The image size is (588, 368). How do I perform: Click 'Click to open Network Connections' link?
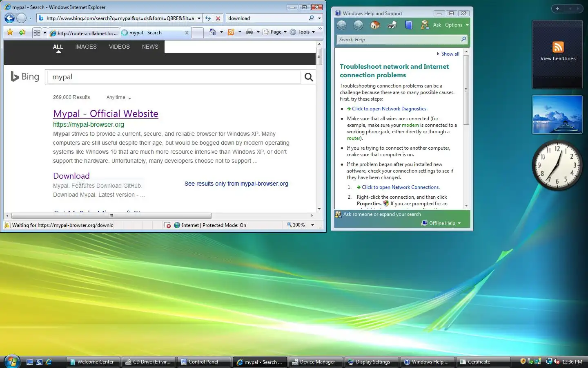click(401, 187)
